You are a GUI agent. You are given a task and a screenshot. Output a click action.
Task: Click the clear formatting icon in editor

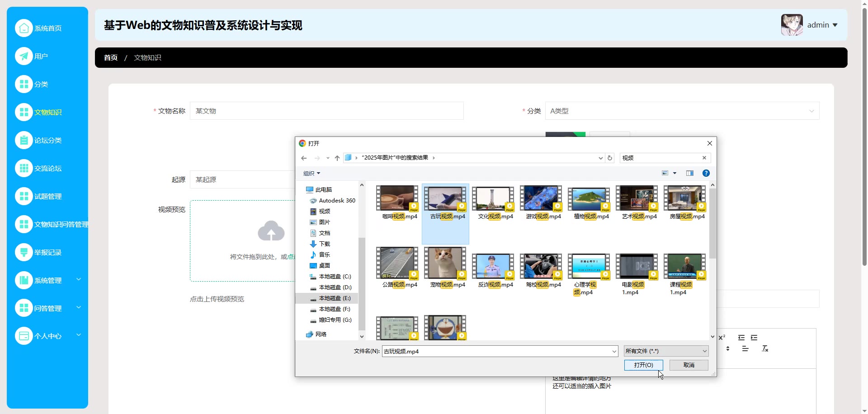click(765, 348)
